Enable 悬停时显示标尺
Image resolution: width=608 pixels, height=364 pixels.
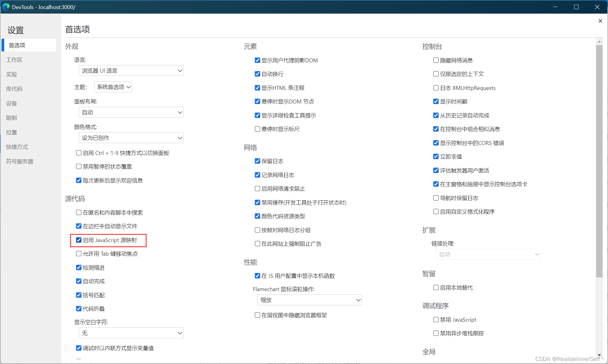click(257, 129)
